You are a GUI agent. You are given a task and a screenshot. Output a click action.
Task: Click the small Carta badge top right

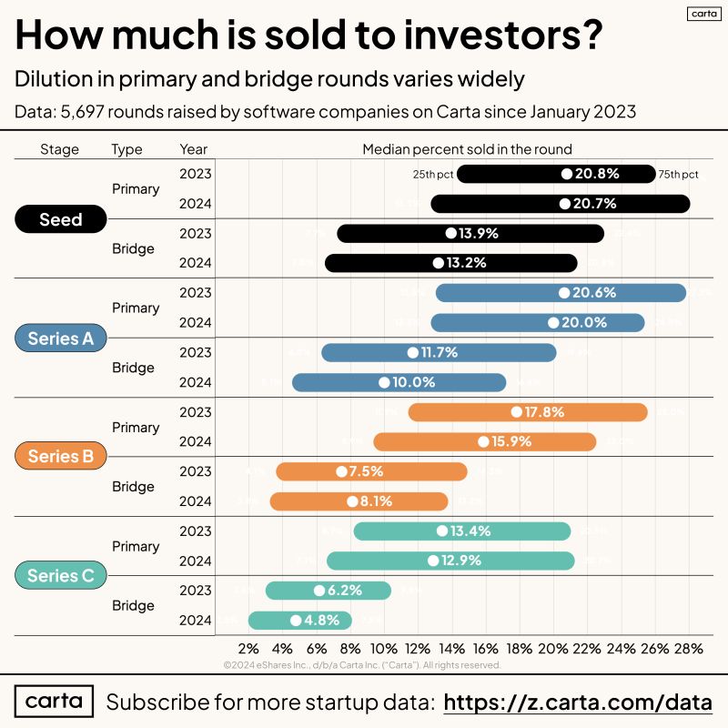coord(703,14)
